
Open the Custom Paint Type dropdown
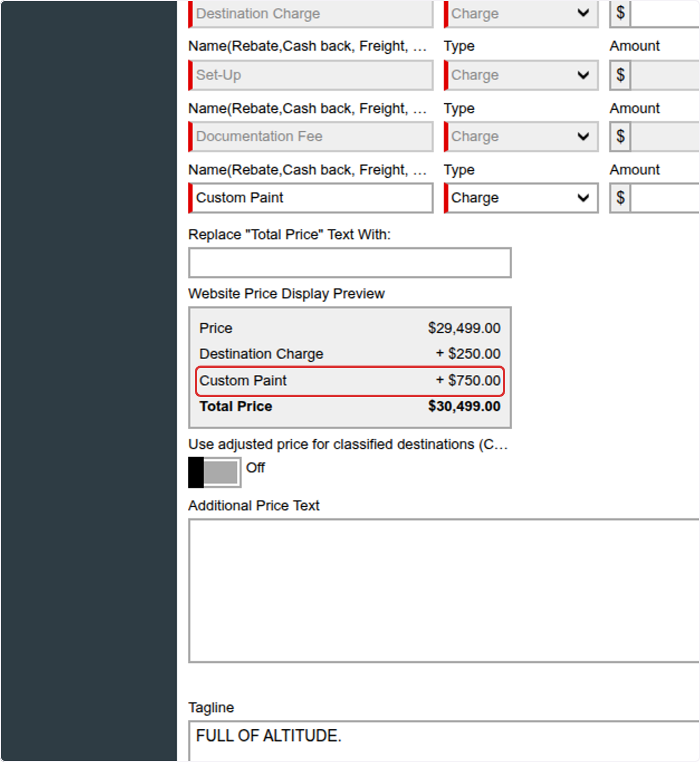coord(521,198)
